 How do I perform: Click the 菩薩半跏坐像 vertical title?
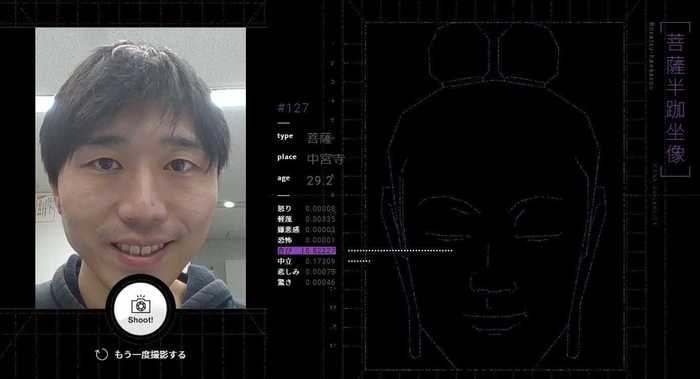tap(675, 99)
